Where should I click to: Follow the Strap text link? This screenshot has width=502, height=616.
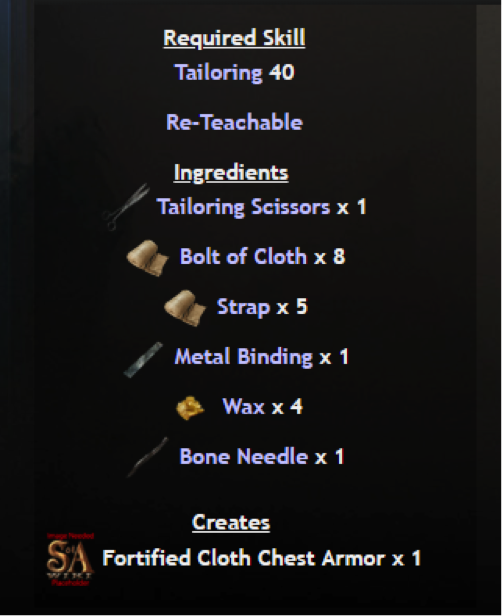tap(243, 307)
